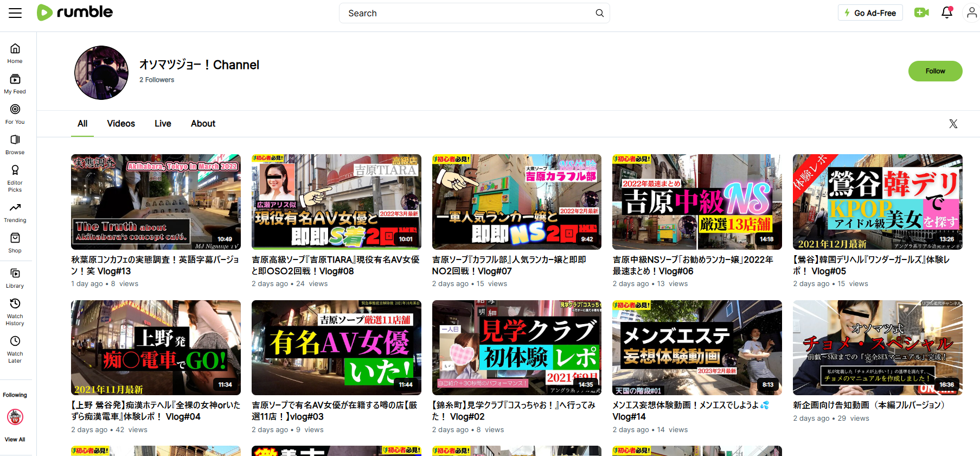
Task: Open Watch History in sidebar
Action: [15, 312]
